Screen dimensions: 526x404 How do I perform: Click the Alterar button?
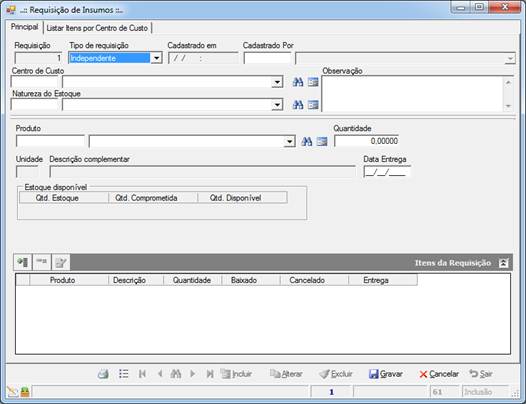coord(286,374)
